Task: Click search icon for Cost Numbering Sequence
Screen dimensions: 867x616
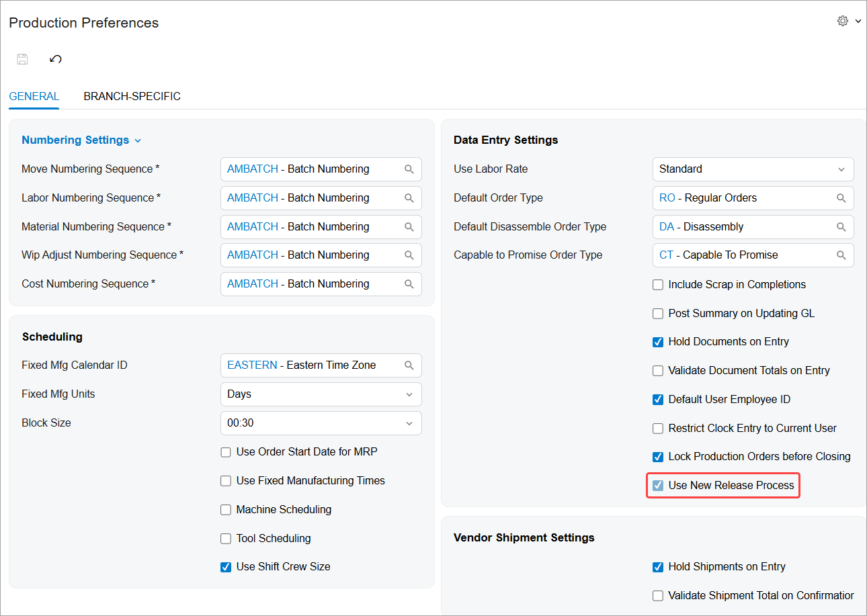Action: click(409, 284)
